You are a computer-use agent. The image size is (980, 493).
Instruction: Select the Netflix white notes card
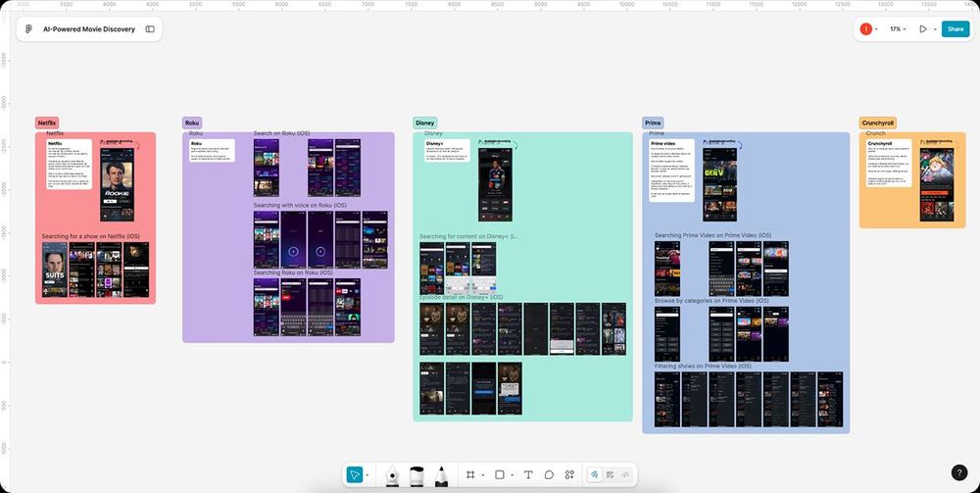pyautogui.click(x=69, y=165)
